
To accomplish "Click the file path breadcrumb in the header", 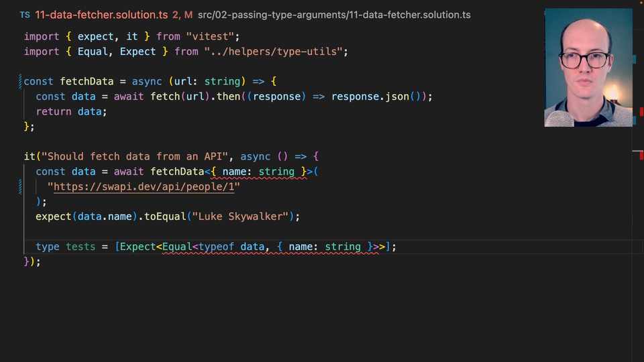I will 333,15.
